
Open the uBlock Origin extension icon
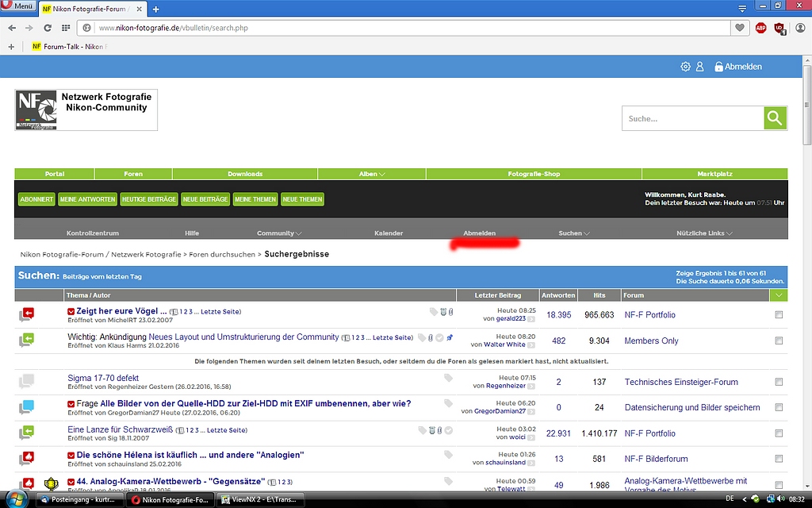[x=779, y=28]
